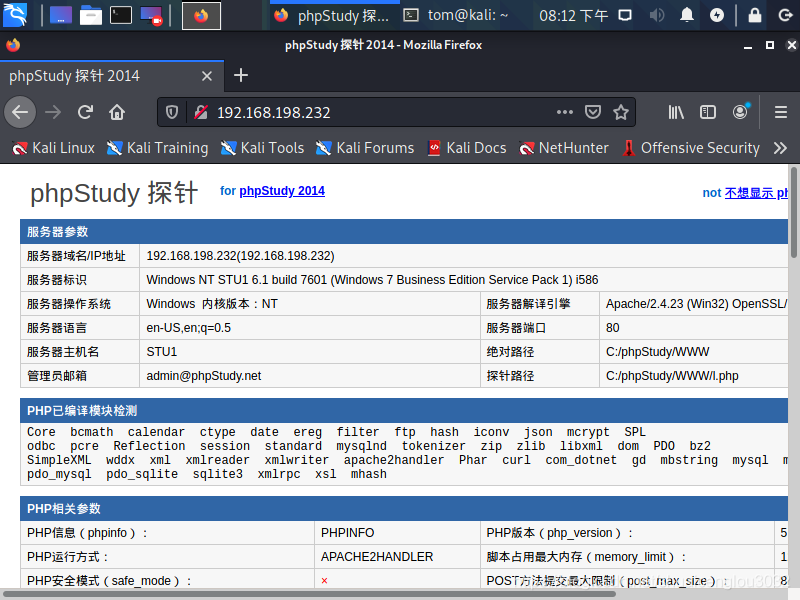Open Kali Forums bookmark
The image size is (800, 600).
pos(365,148)
